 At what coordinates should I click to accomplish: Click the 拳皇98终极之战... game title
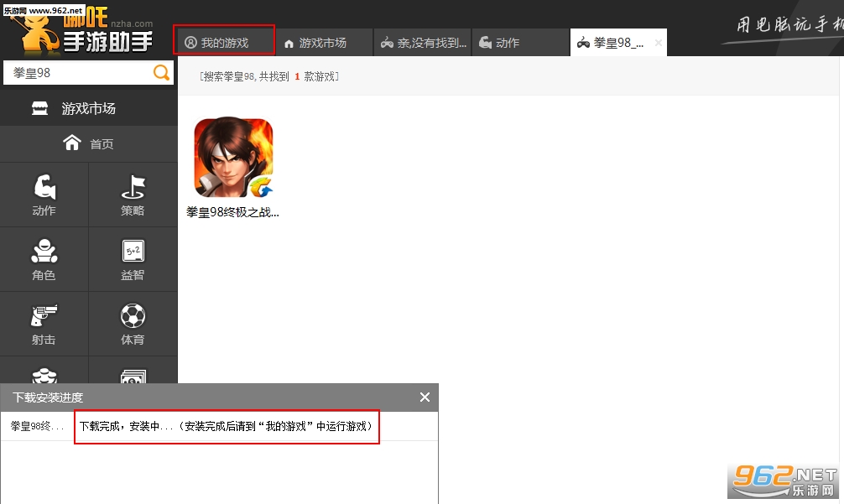[232, 212]
